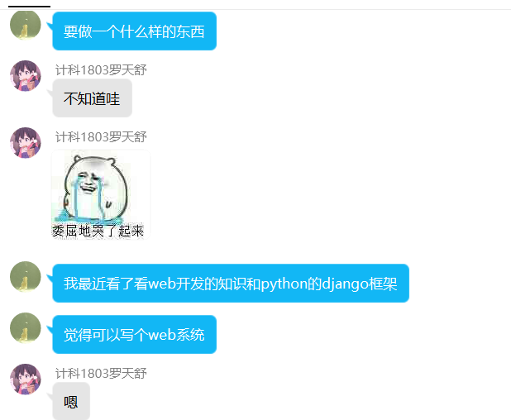This screenshot has height=420, width=511.
Task: Click sender name 计科1803罗天舒 above the sticker
Action: click(x=101, y=137)
